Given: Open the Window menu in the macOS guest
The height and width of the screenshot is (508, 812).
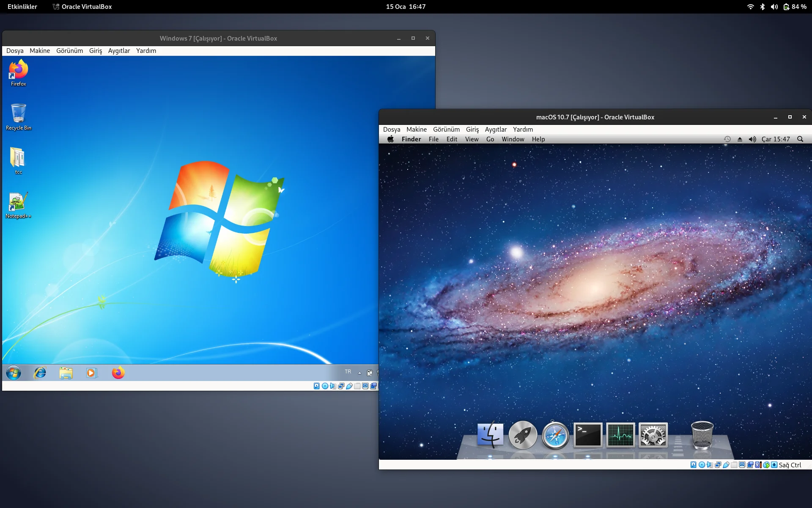Looking at the screenshot, I should (513, 139).
